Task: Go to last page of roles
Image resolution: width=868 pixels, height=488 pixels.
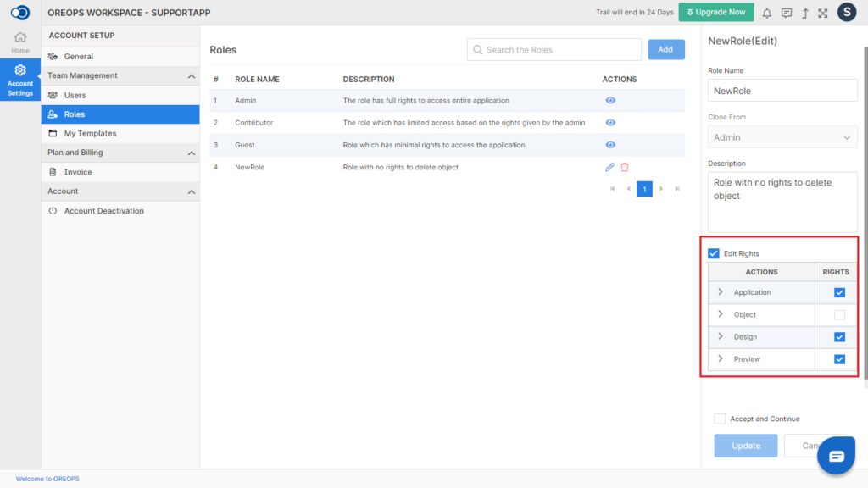Action: (x=677, y=189)
